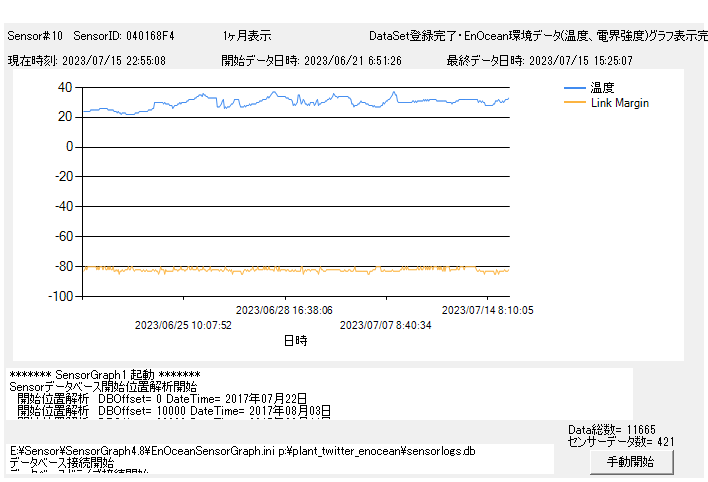The width and height of the screenshot is (708, 482).
Task: Click the 手動開始 button
Action: (631, 462)
